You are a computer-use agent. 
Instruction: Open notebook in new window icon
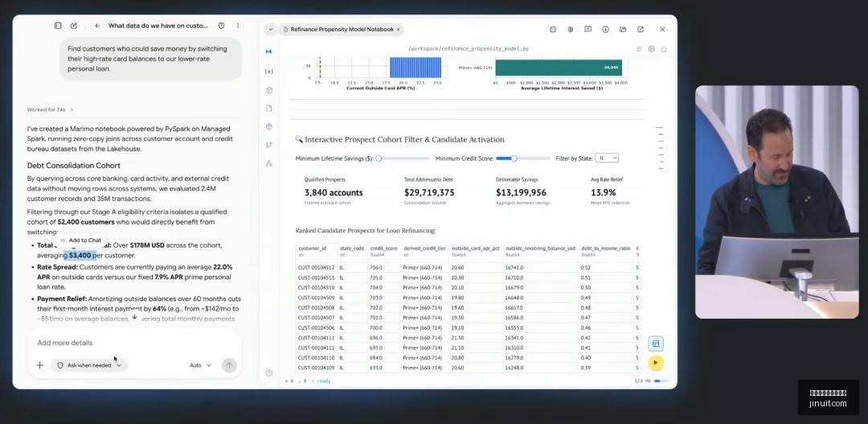click(x=641, y=30)
